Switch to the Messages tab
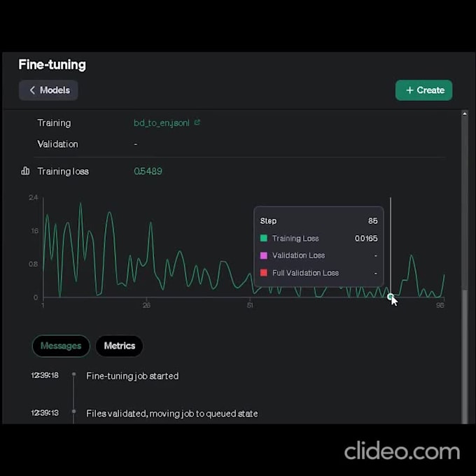Viewport: 476px width, 476px height. pyautogui.click(x=61, y=346)
